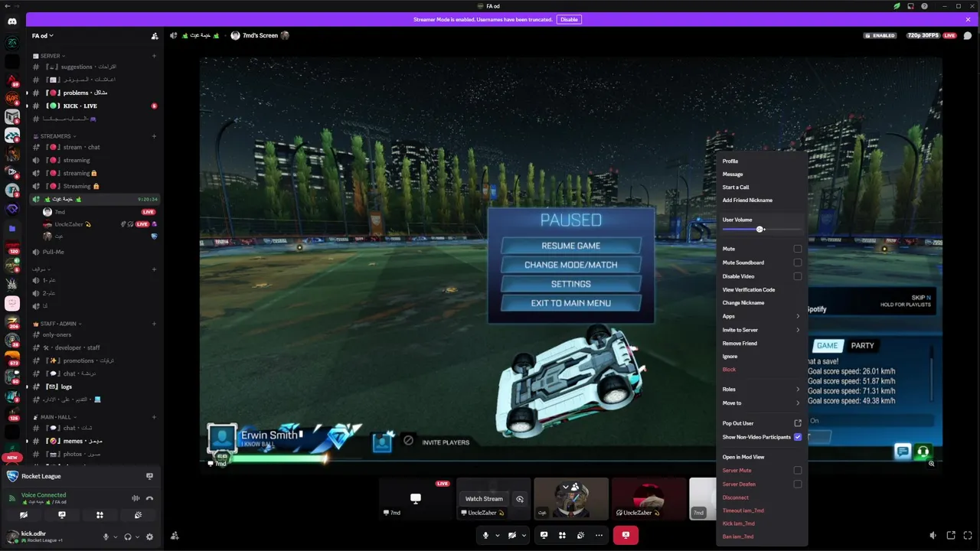Toggle camera in bottom call controls
980x551 pixels.
pyautogui.click(x=512, y=535)
